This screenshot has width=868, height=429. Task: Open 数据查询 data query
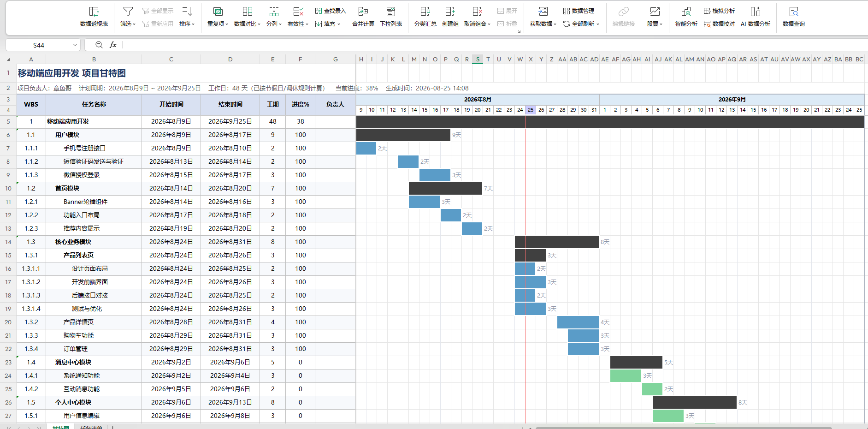point(794,17)
